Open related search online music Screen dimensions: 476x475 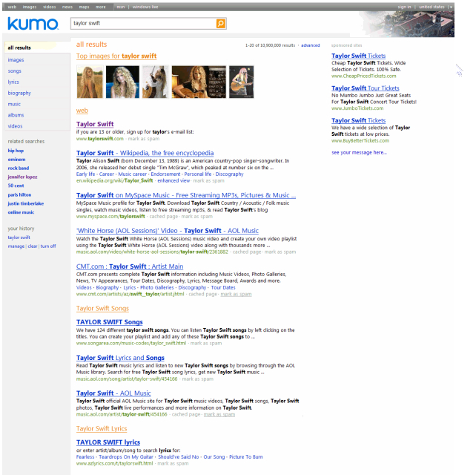[21, 212]
